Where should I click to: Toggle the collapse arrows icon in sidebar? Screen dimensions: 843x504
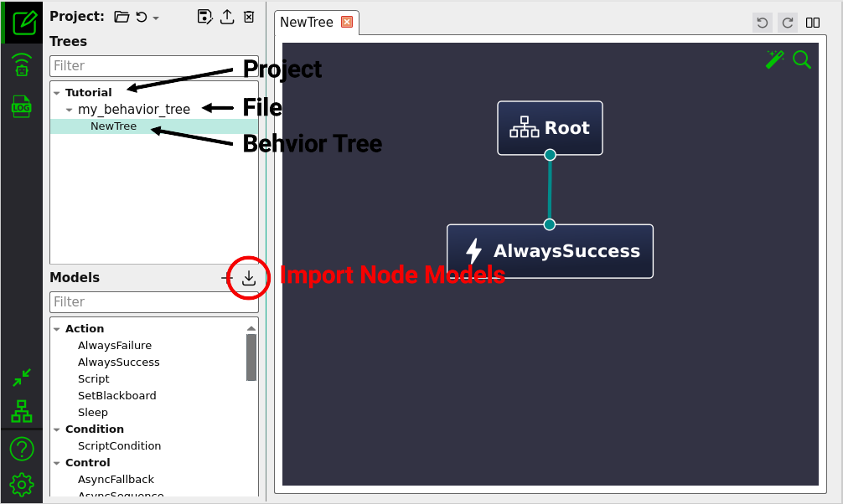(22, 378)
